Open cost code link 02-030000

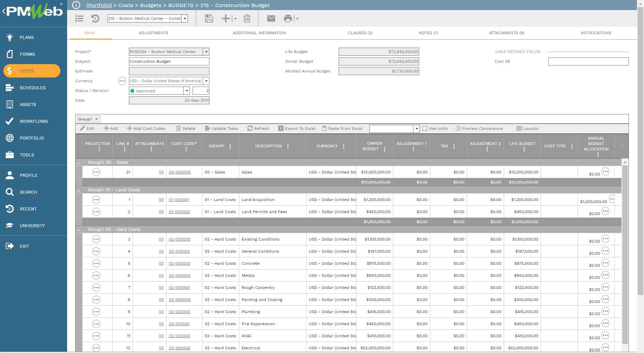pos(180,263)
